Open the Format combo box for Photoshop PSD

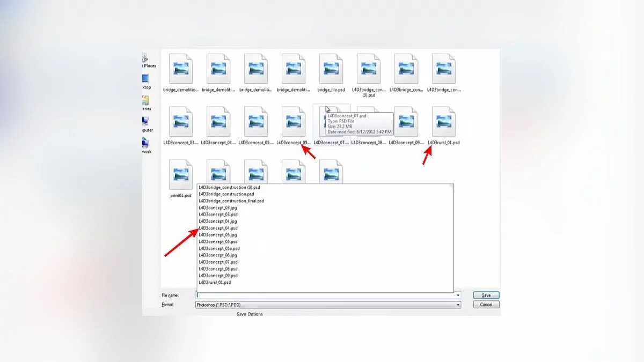click(328, 305)
